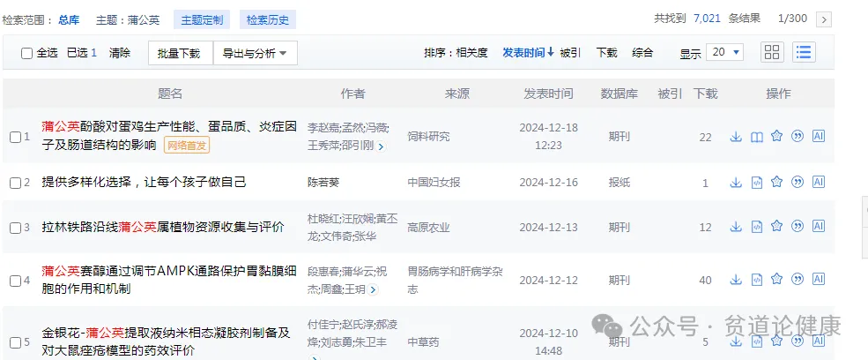Viewport: 868px width, 360px height.
Task: Download the 蒲公英酚酸对蛋鸡 article via its download icon
Action: (736, 137)
